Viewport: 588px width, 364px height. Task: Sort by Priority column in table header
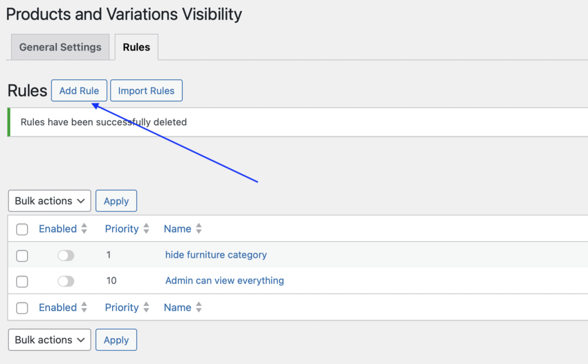click(x=122, y=229)
